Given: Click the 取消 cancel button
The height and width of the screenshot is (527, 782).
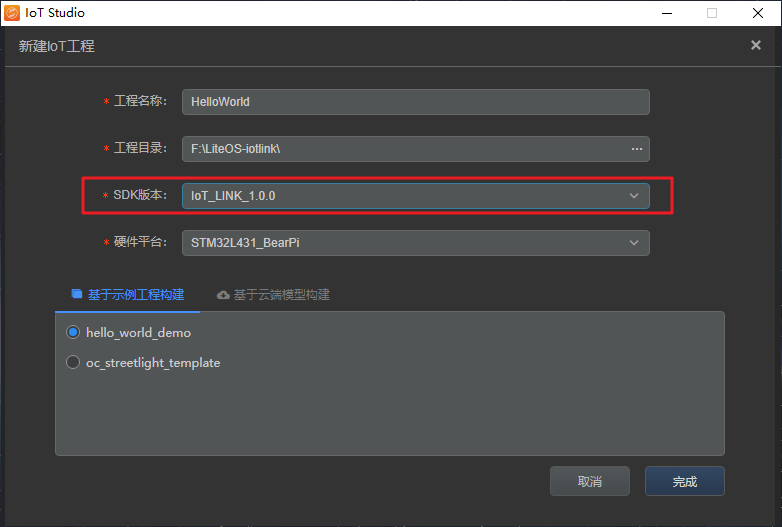Looking at the screenshot, I should [x=589, y=481].
